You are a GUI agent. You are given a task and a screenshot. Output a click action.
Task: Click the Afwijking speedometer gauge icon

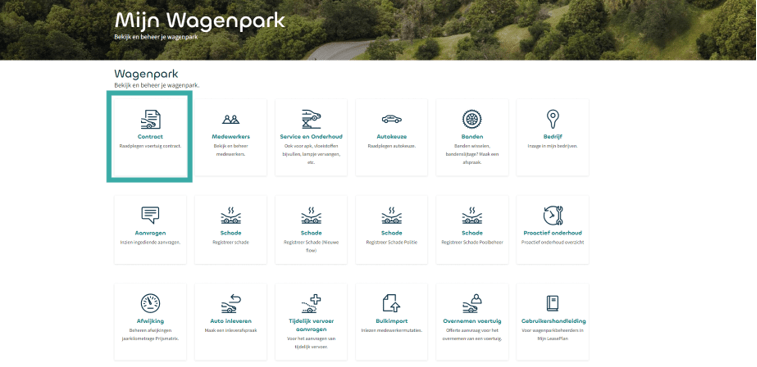150,303
